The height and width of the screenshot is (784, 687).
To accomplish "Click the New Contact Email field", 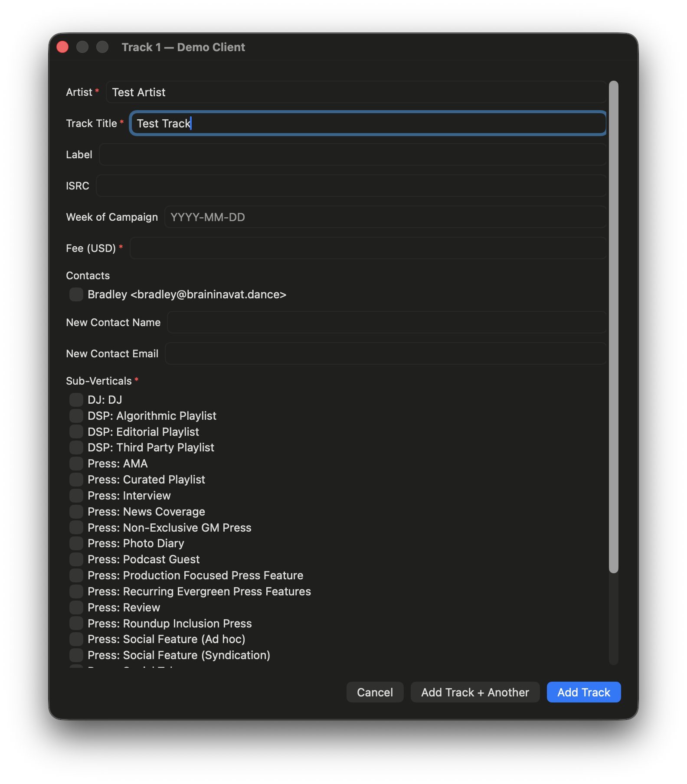I will coord(386,353).
